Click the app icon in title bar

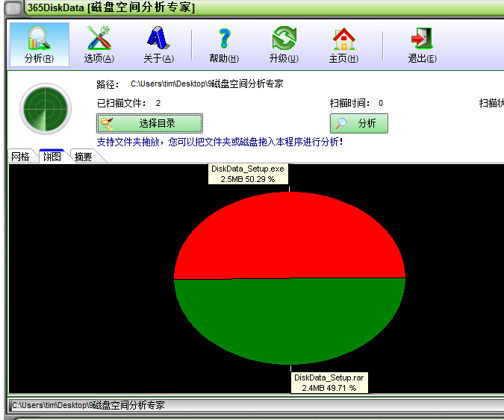(13, 8)
